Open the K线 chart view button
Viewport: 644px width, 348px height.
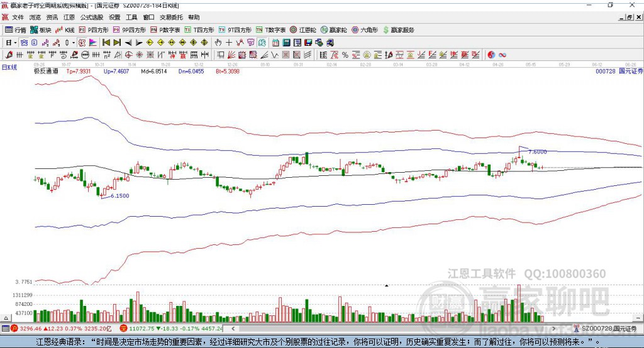click(x=65, y=30)
